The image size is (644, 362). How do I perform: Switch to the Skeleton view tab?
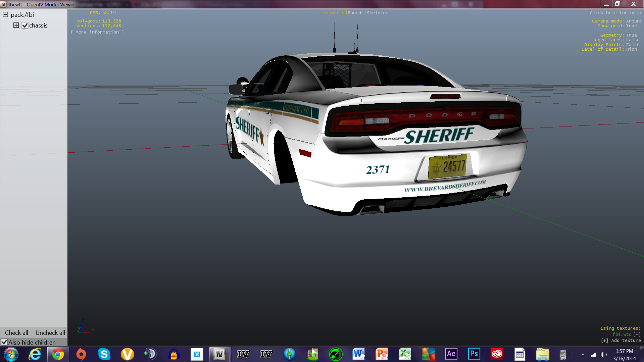(x=378, y=12)
